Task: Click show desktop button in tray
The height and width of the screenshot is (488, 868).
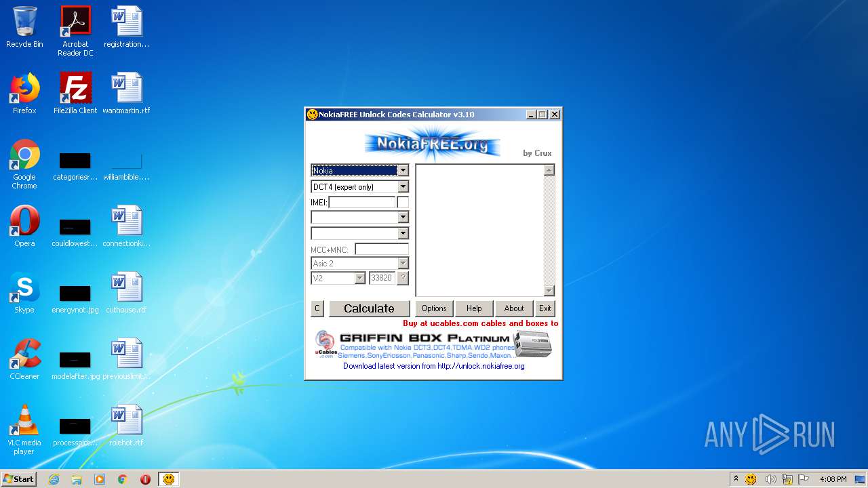Action: click(x=861, y=479)
